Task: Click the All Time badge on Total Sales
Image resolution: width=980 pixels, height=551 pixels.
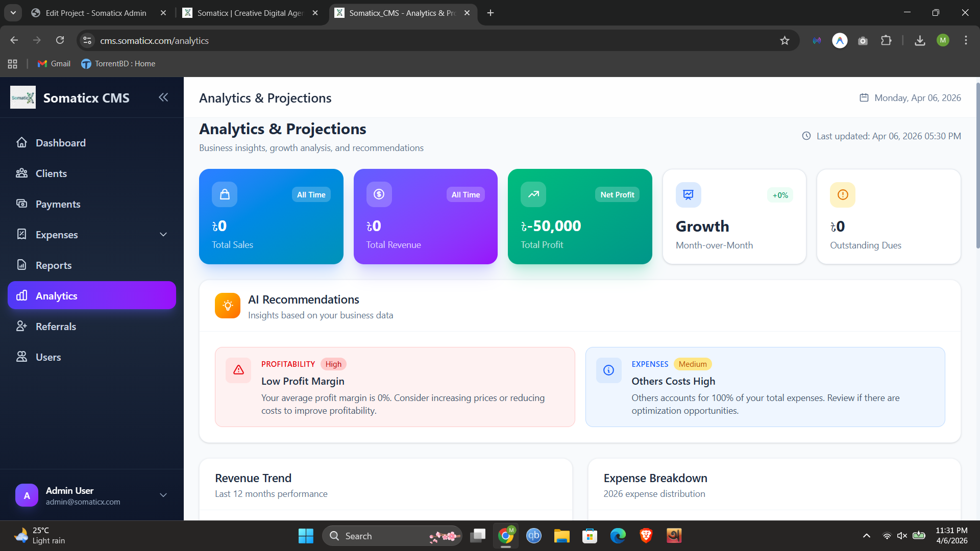Action: pos(311,194)
